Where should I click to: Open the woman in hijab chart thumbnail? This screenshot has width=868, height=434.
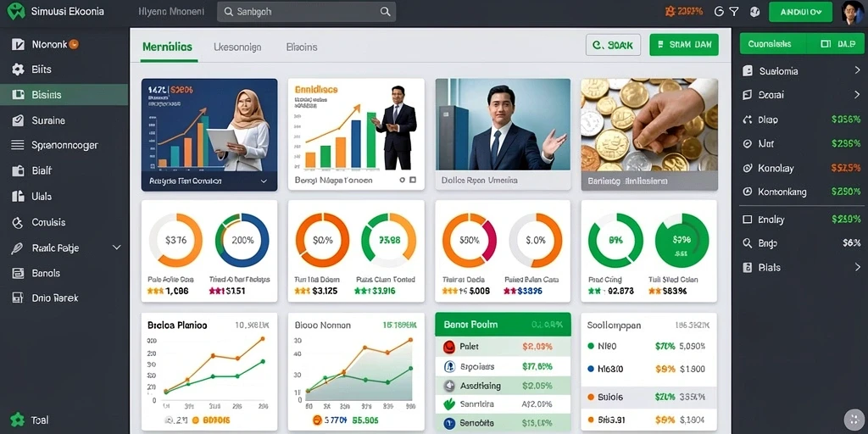(x=209, y=125)
